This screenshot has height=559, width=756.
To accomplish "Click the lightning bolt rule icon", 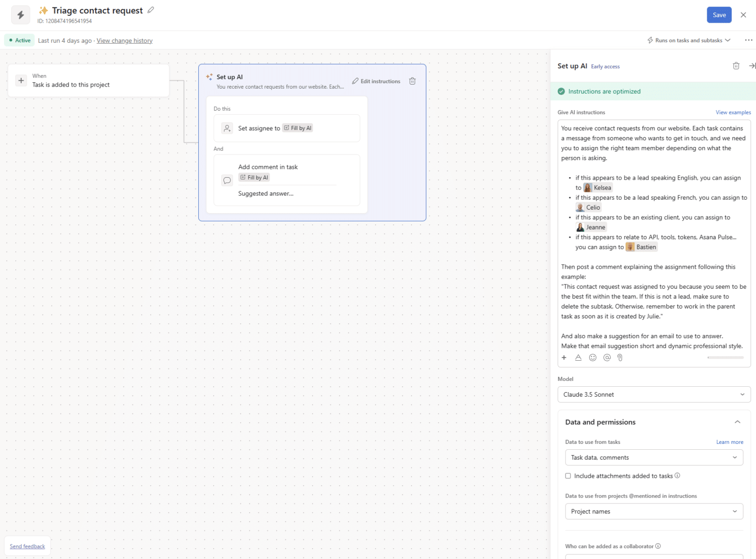I will tap(20, 15).
